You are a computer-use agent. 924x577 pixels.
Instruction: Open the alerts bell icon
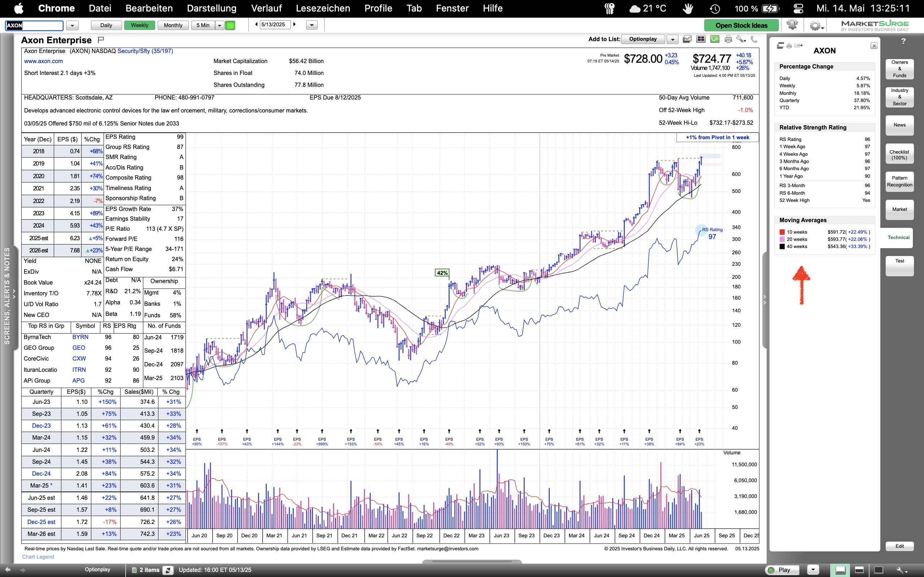pyautogui.click(x=792, y=25)
